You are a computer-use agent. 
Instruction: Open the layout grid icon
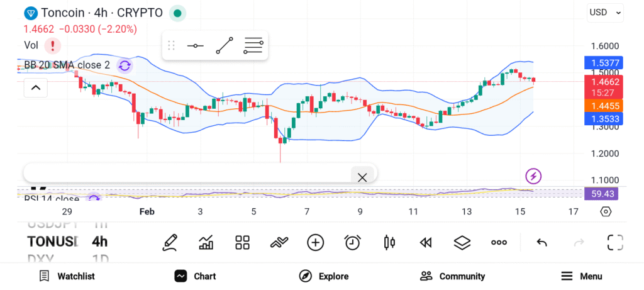tap(242, 242)
